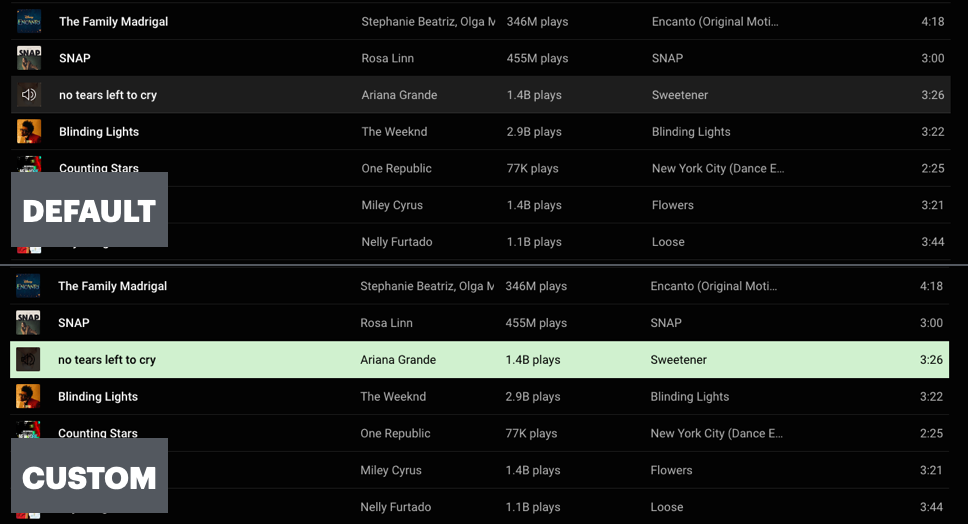Click '77K plays' in the Custom list
The height and width of the screenshot is (524, 968).
tap(531, 433)
